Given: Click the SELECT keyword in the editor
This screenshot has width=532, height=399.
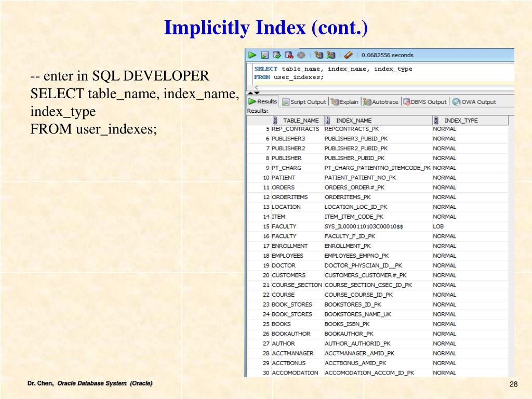Looking at the screenshot, I should (x=265, y=69).
